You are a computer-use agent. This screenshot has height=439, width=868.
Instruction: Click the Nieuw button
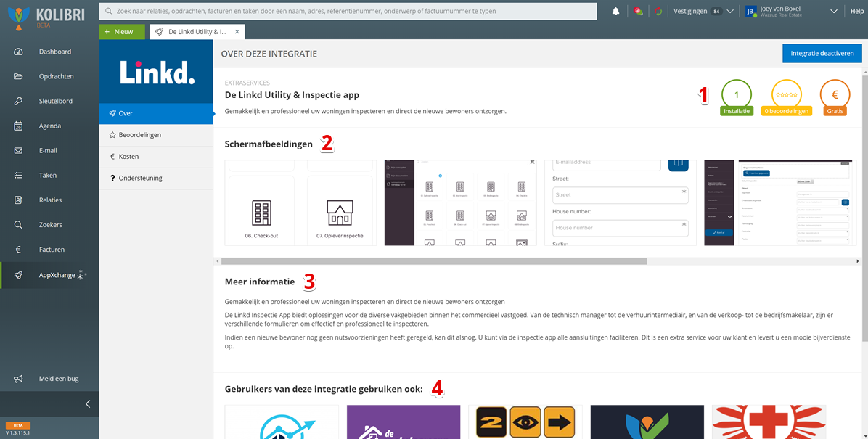pos(123,32)
